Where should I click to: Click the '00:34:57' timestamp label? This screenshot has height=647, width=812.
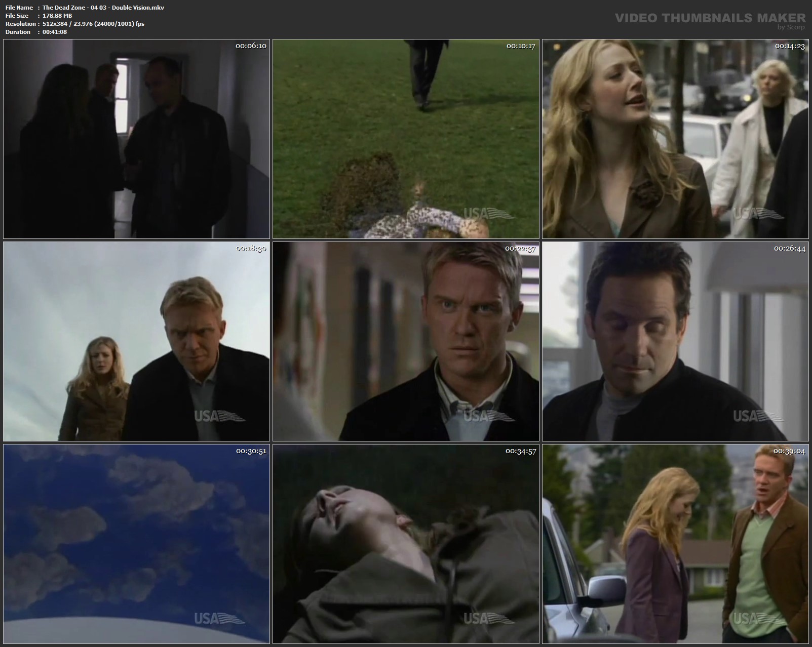pyautogui.click(x=520, y=451)
